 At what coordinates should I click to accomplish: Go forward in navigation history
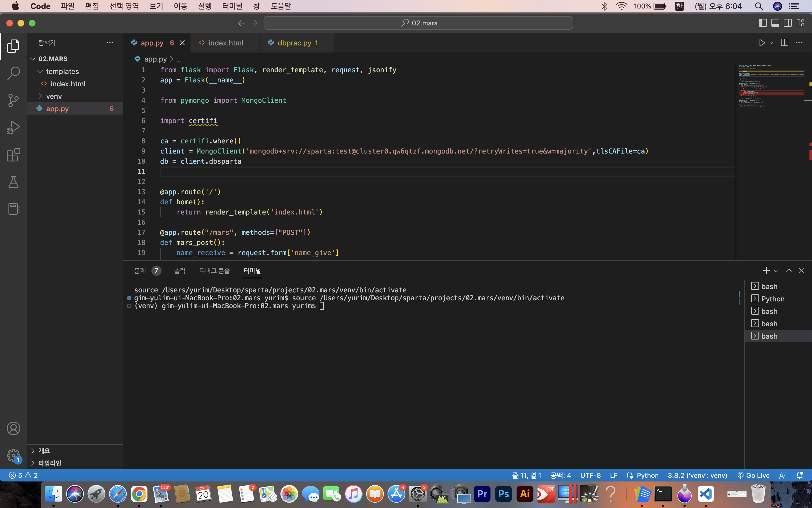[x=254, y=23]
